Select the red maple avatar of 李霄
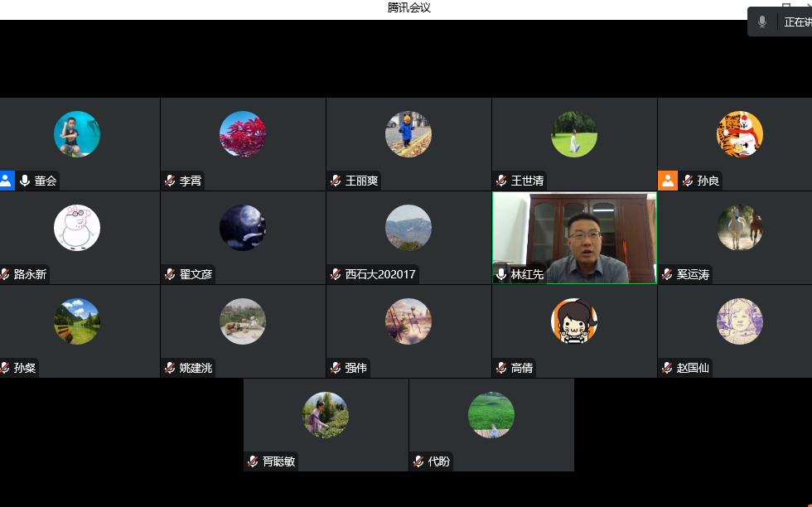Screen dimensions: 812x507 pyautogui.click(x=243, y=134)
